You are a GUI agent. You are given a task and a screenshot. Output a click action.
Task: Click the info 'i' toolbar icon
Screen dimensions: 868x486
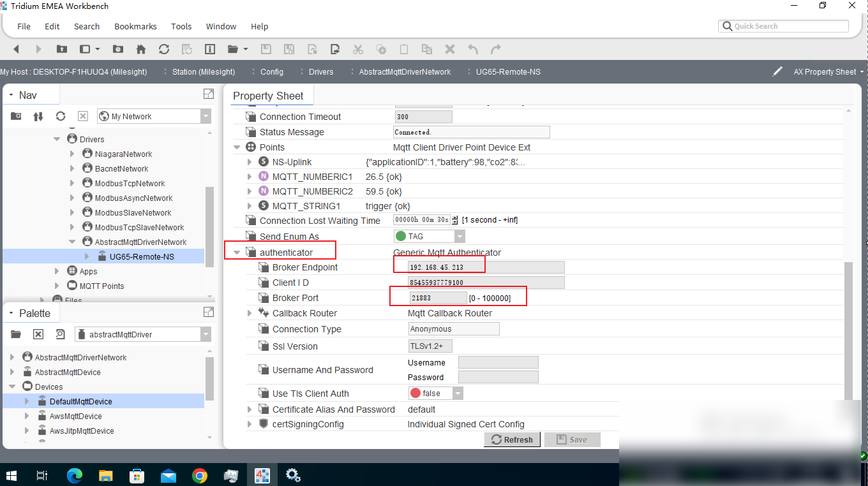click(210, 49)
